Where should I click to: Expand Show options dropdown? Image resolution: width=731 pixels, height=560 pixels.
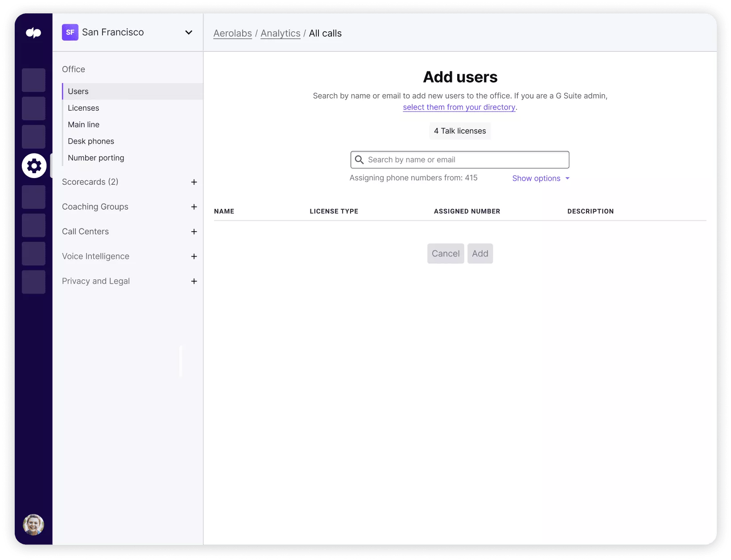click(x=541, y=178)
